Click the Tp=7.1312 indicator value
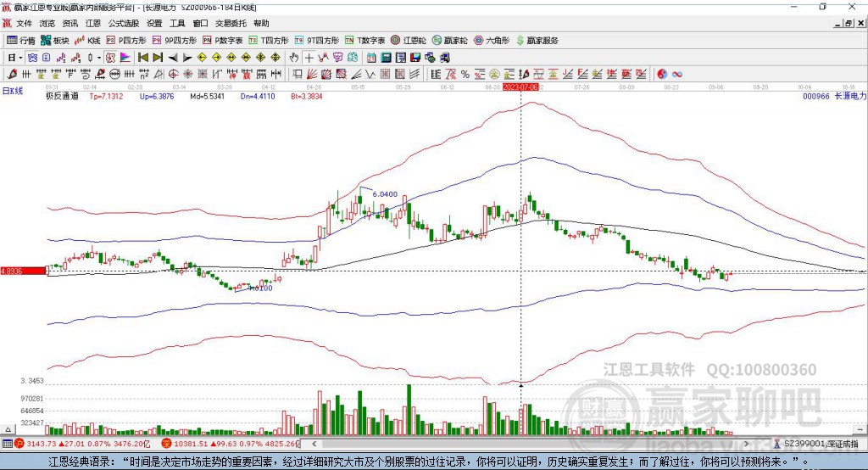The width and height of the screenshot is (868, 470). click(x=106, y=96)
